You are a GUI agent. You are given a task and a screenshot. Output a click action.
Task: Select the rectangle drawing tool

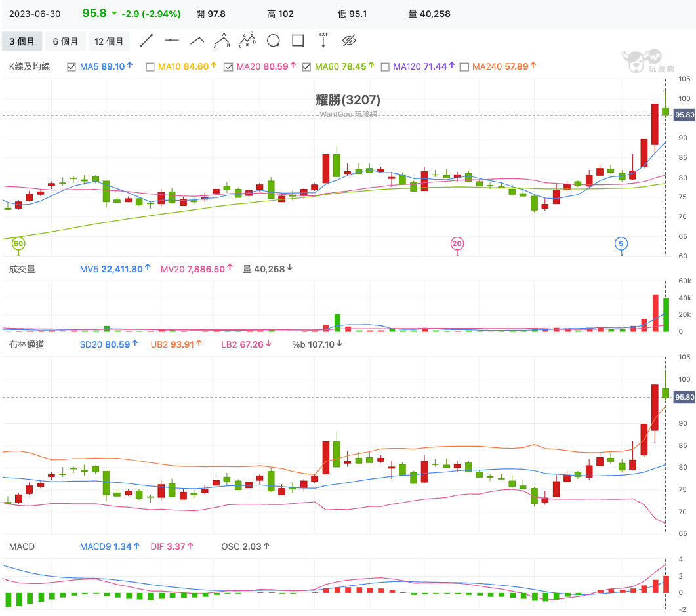tap(298, 41)
